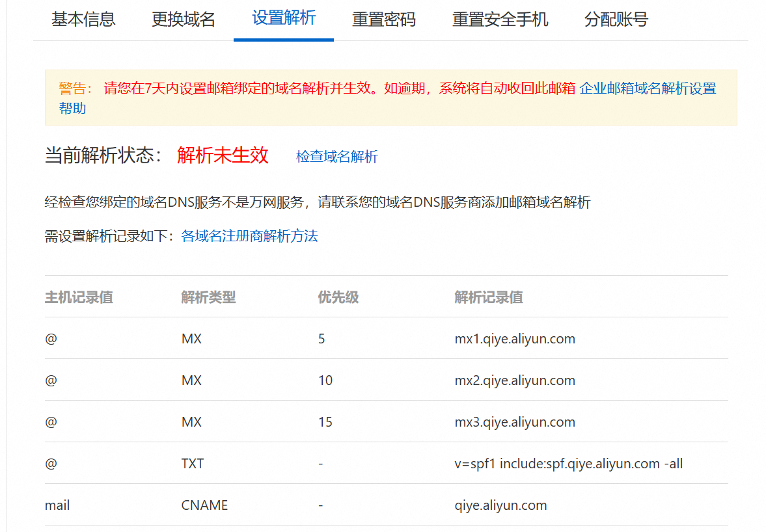This screenshot has width=766, height=532.
Task: Open the 基本信息 tab
Action: coord(83,20)
